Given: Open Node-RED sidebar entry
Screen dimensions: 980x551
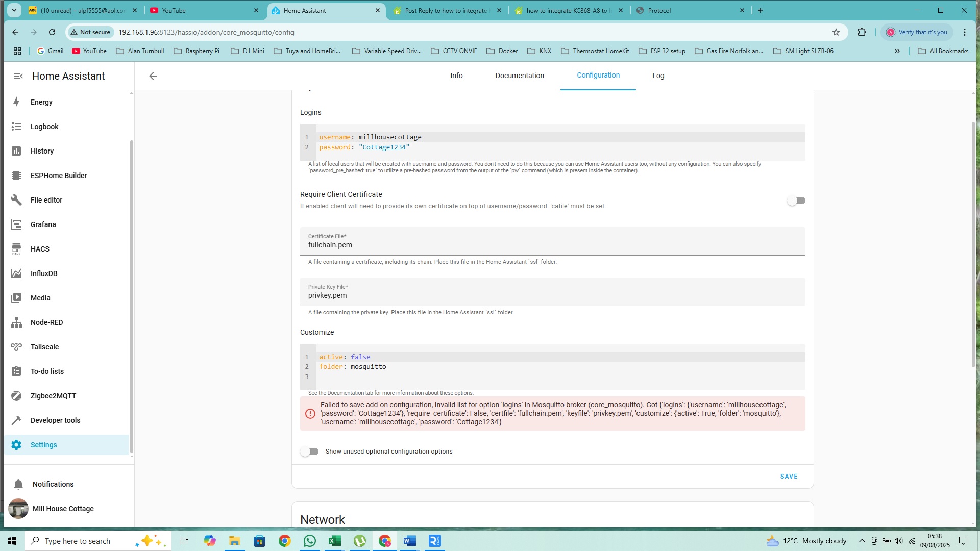Looking at the screenshot, I should 46,322.
